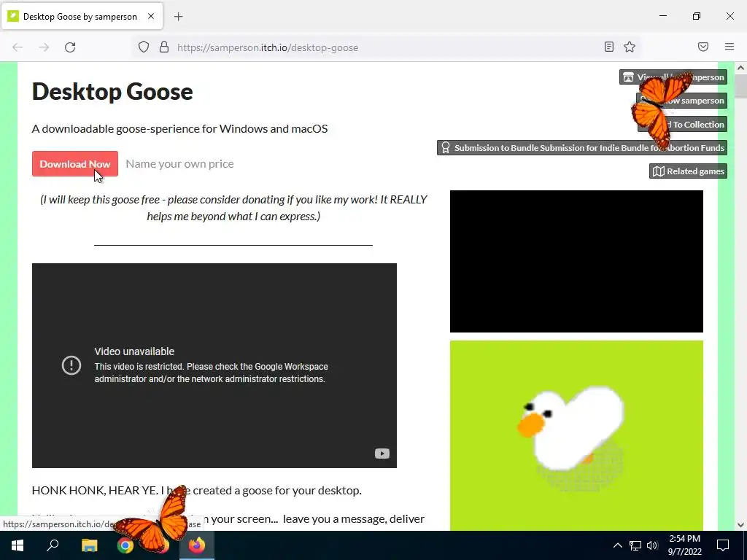Click the Firefox taskbar icon
The height and width of the screenshot is (560, 747).
coord(196,545)
